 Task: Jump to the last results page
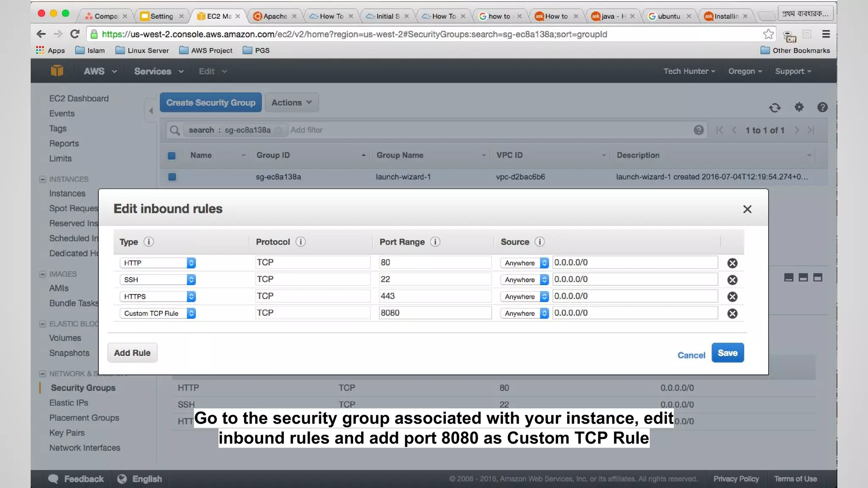(x=811, y=130)
